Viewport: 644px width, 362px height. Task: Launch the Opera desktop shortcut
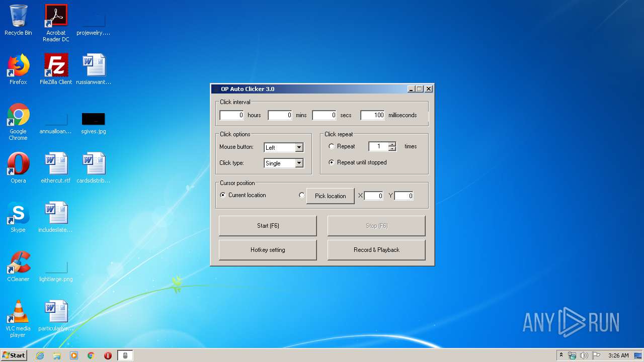18,168
